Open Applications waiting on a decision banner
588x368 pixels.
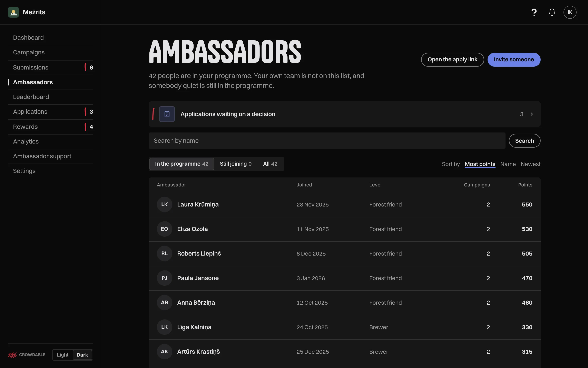click(x=345, y=114)
